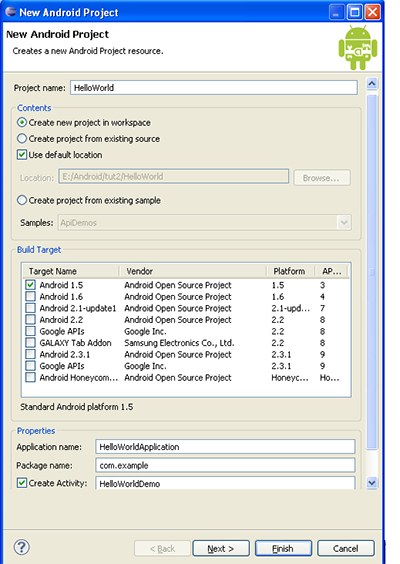Click the Vendor column header

click(193, 271)
